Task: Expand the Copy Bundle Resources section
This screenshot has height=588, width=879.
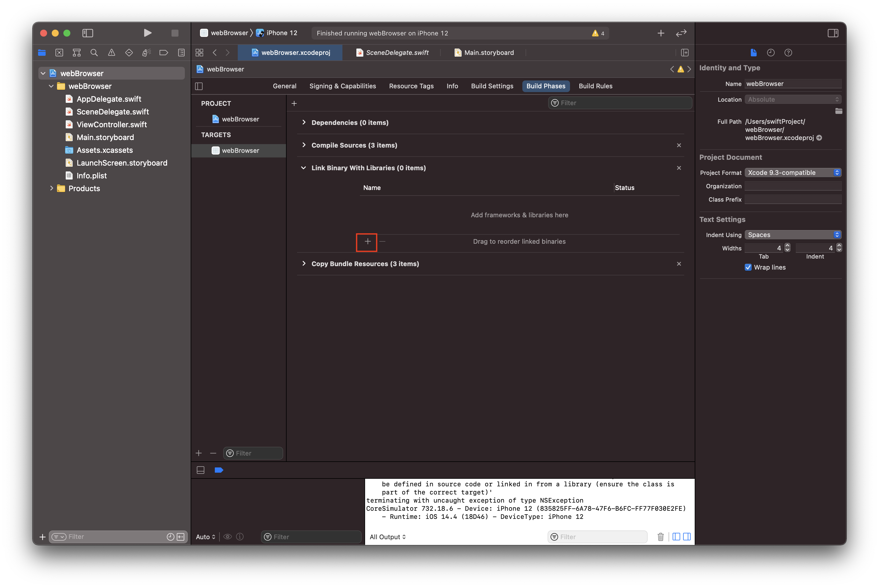Action: [x=304, y=263]
